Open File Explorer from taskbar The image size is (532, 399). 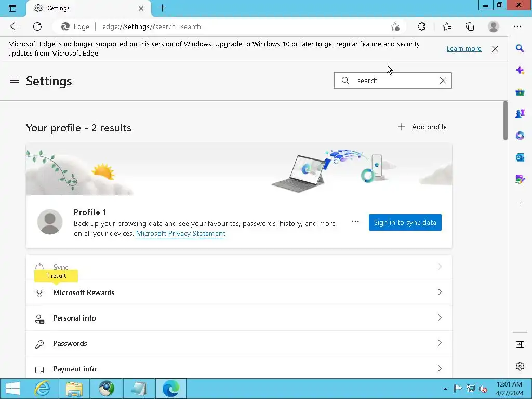point(74,389)
